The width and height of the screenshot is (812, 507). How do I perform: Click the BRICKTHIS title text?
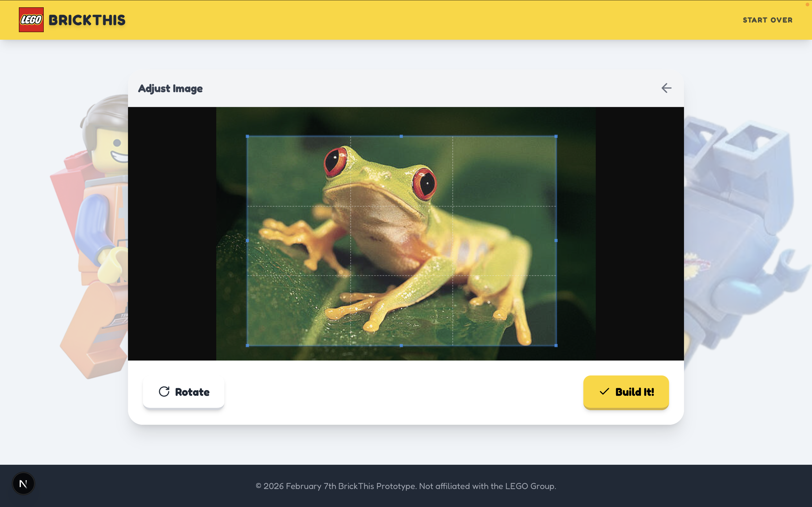tap(87, 20)
